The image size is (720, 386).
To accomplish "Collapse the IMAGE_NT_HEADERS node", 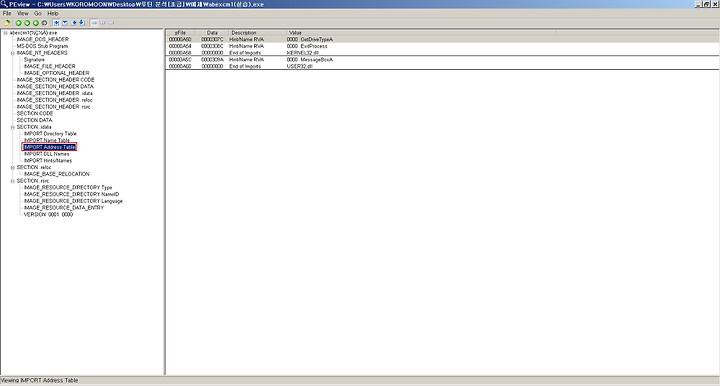I will [13, 53].
